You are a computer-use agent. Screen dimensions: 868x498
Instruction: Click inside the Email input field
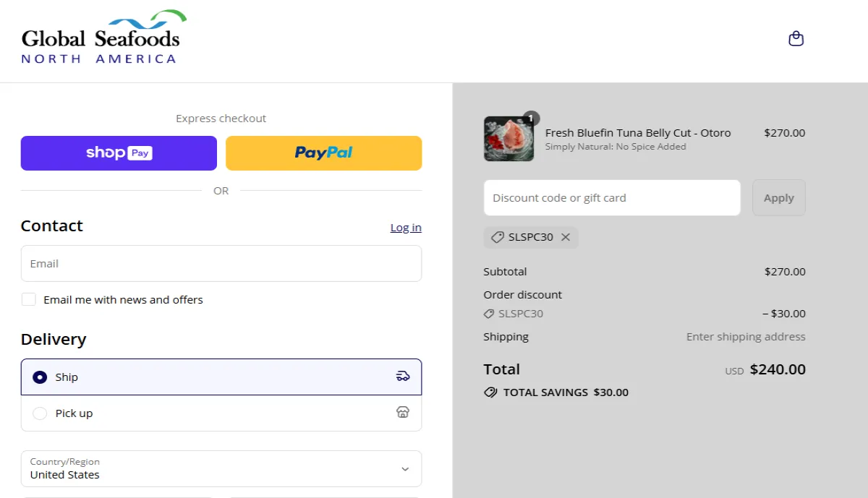(221, 263)
